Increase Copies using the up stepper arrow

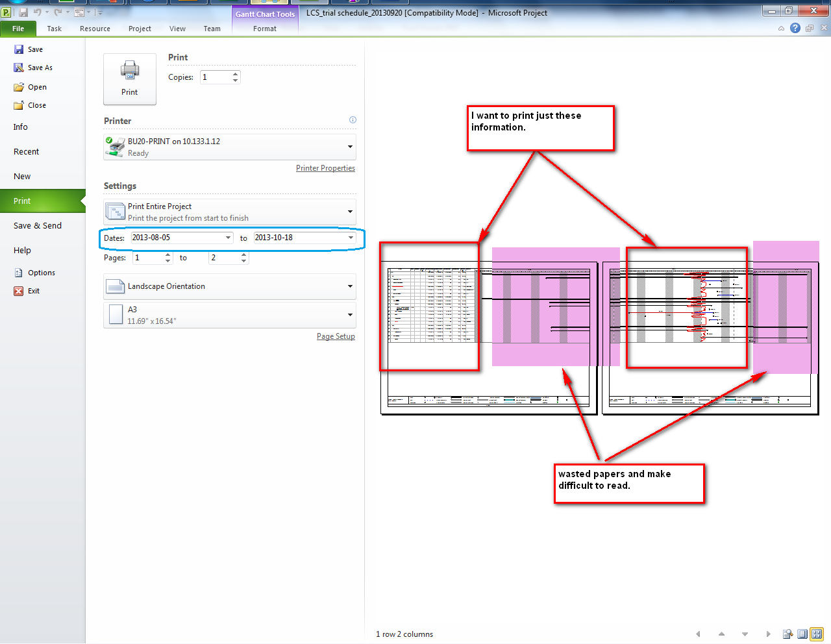coord(235,73)
